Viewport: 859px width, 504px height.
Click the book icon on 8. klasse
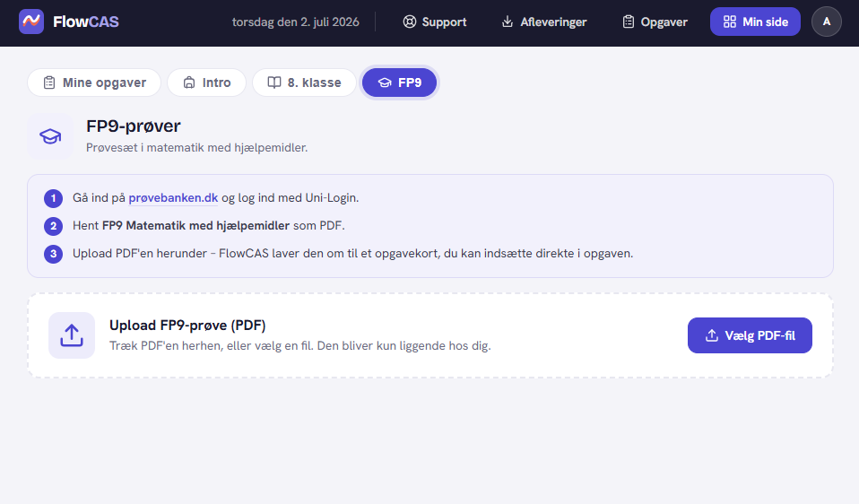[x=273, y=83]
